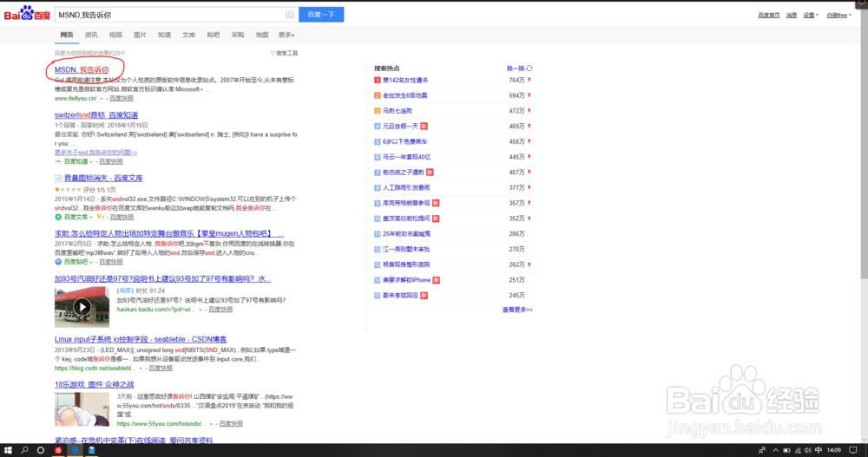Click the Baidu logo
The width and height of the screenshot is (868, 457).
(27, 14)
